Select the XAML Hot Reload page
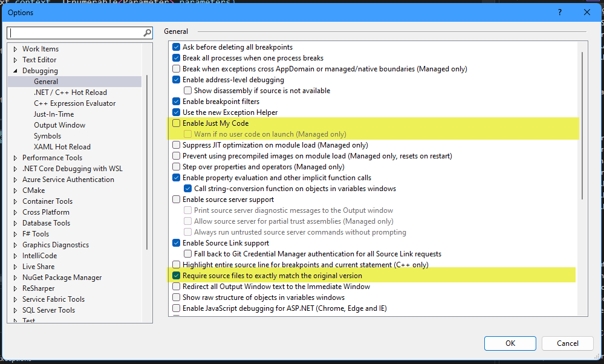The height and width of the screenshot is (364, 604). pyautogui.click(x=62, y=146)
